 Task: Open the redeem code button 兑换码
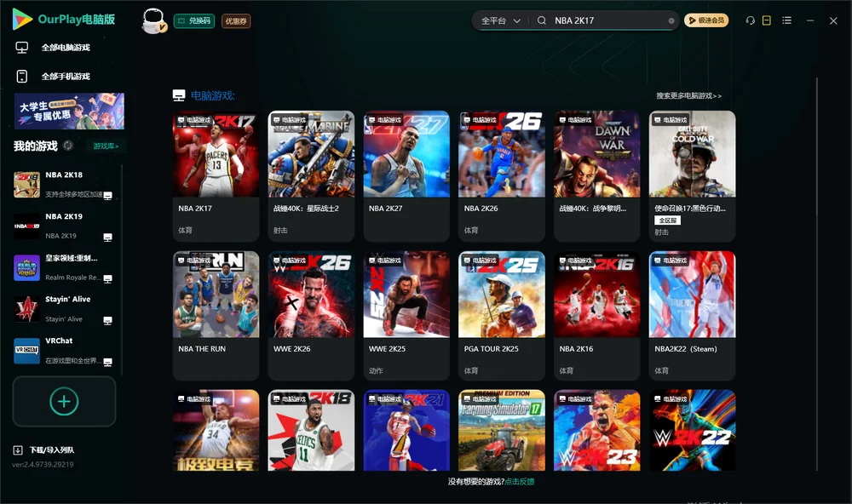194,20
